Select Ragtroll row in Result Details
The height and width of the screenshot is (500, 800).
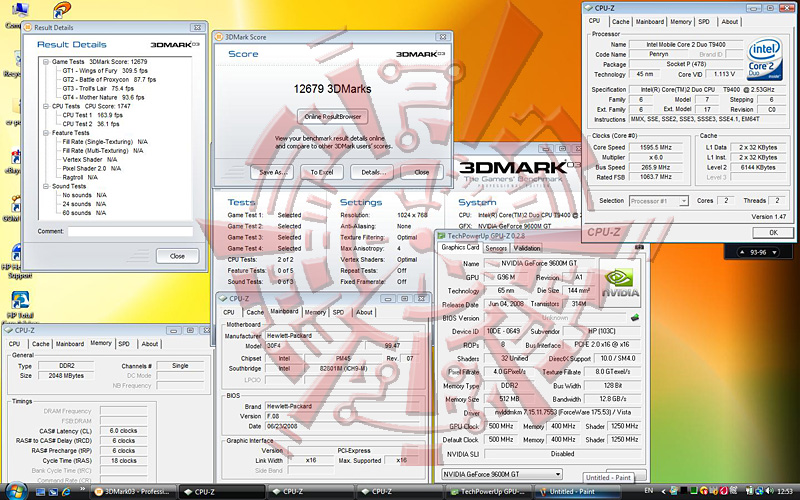(80, 178)
